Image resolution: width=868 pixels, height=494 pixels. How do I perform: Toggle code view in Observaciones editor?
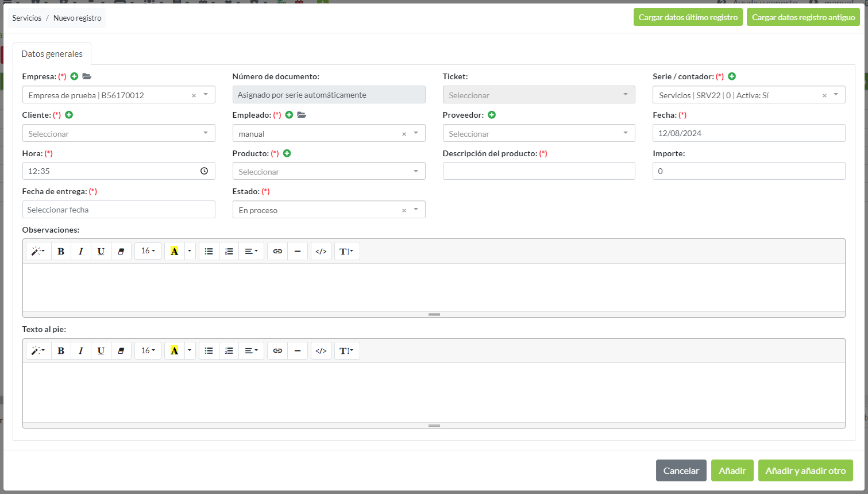click(321, 251)
